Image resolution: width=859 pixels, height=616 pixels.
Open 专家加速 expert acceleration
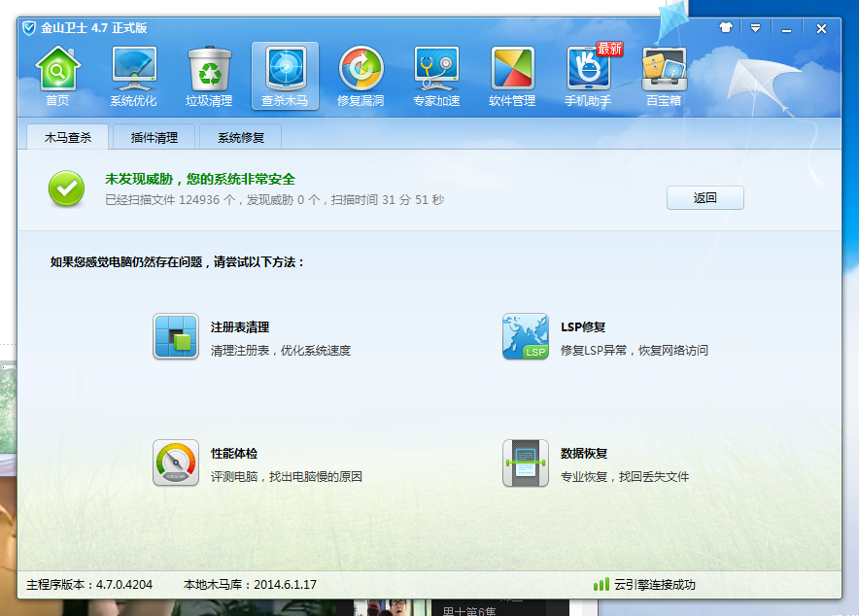coord(436,76)
